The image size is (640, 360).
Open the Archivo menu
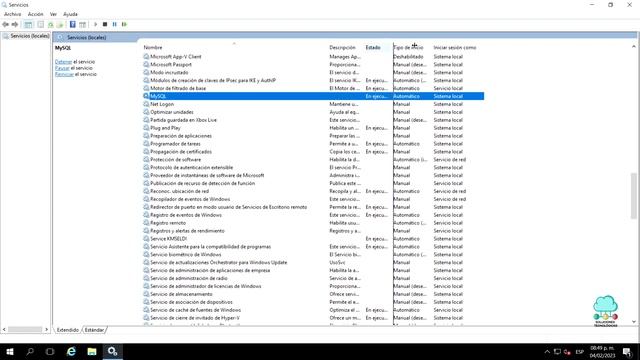[x=13, y=14]
